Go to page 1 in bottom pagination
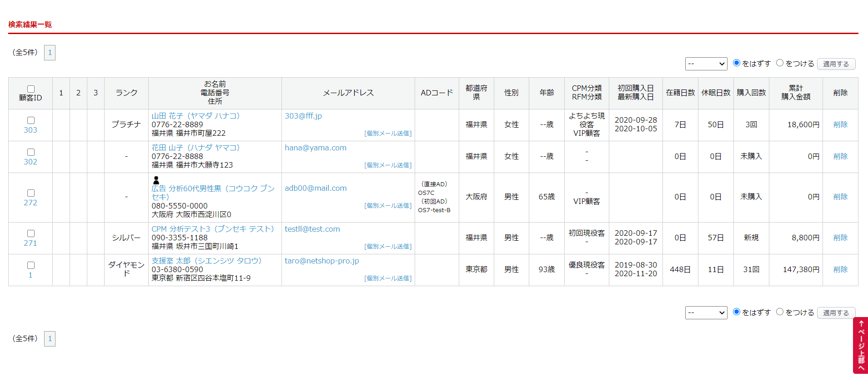This screenshot has width=868, height=377. (x=50, y=339)
